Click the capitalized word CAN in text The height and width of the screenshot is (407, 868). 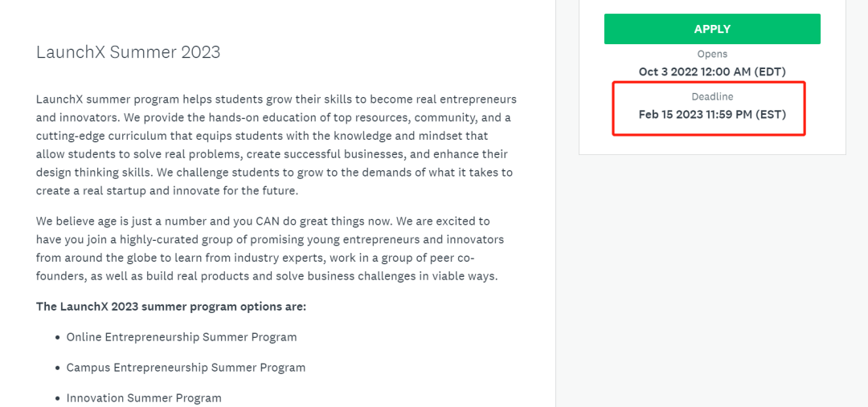pos(269,222)
